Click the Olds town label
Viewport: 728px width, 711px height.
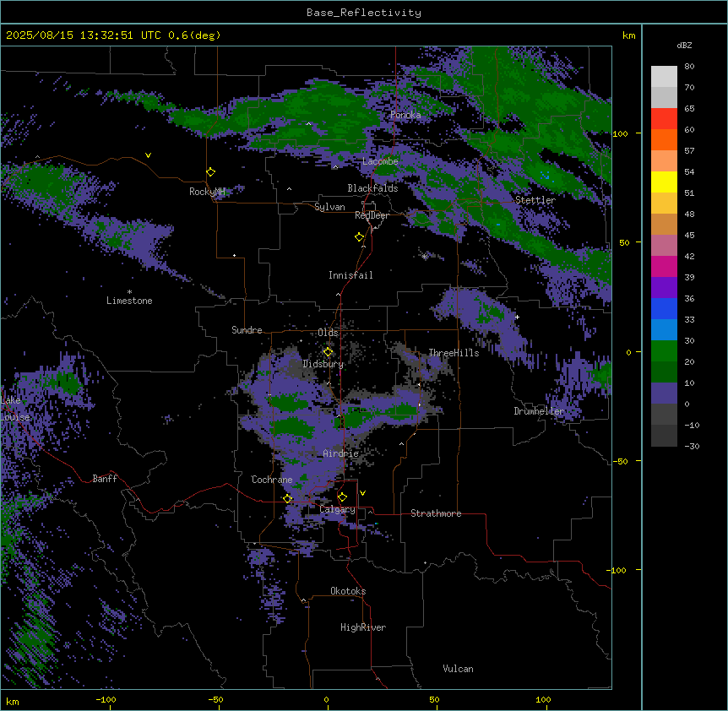[328, 333]
